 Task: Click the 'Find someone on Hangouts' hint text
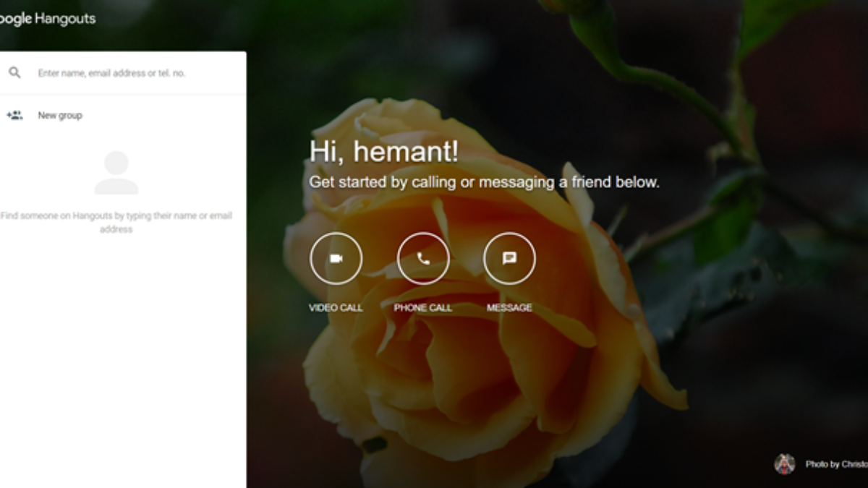[116, 223]
